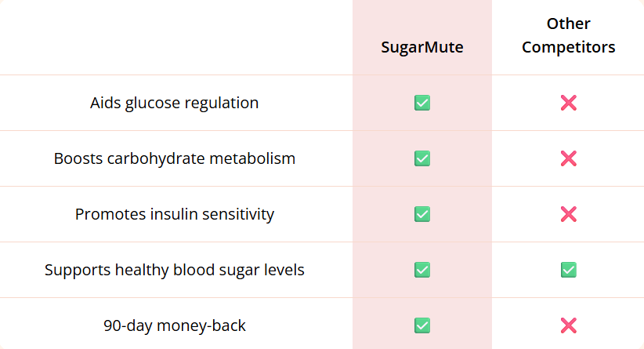Click competitors red cross for glucose regulation

click(568, 103)
